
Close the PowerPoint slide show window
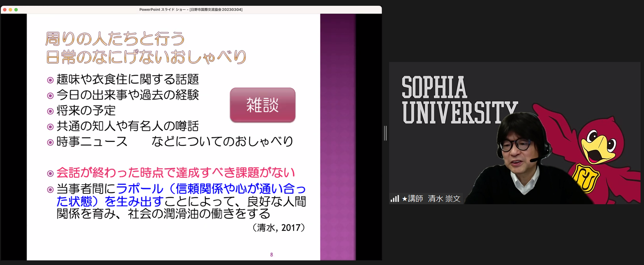point(5,10)
